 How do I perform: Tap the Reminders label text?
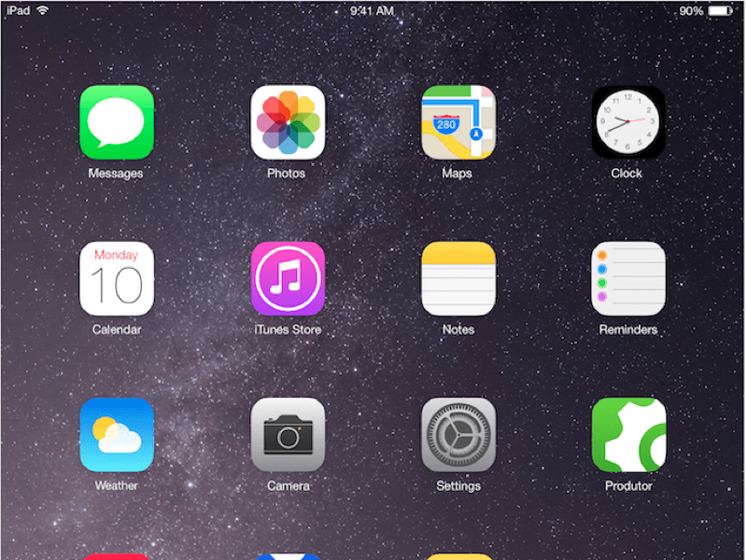[x=628, y=329]
